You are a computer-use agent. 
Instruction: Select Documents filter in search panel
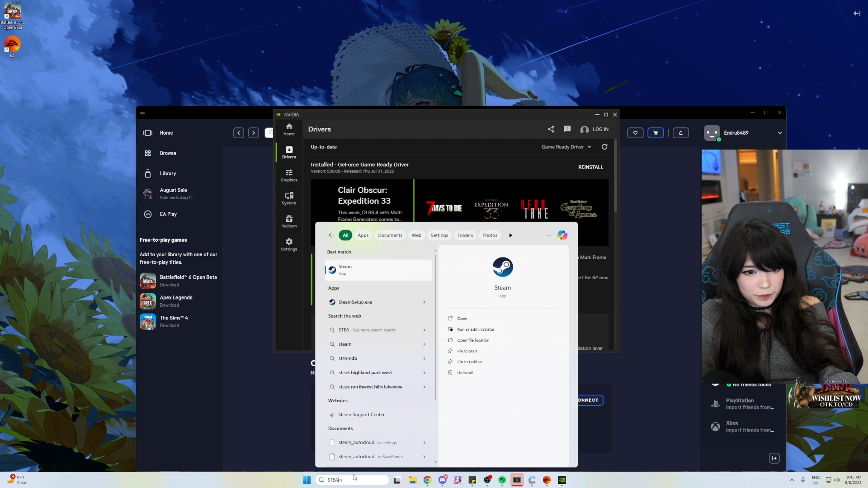pos(390,235)
